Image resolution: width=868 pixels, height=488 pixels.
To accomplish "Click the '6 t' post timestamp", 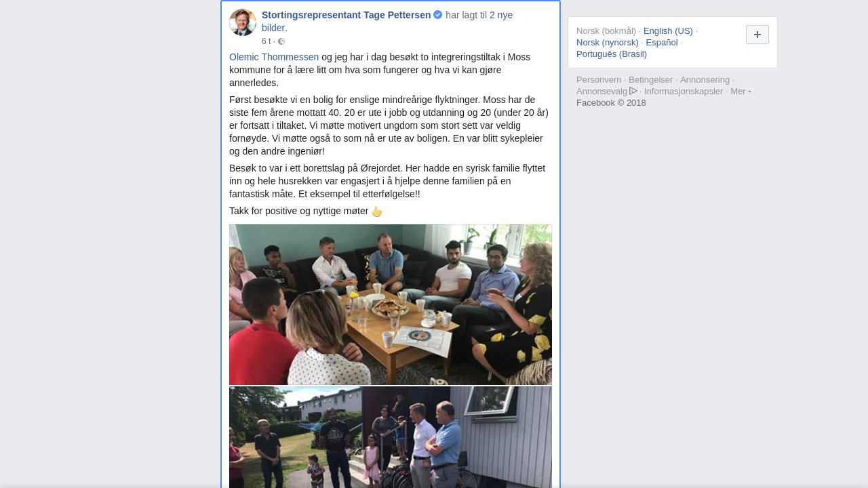I will click(x=266, y=41).
